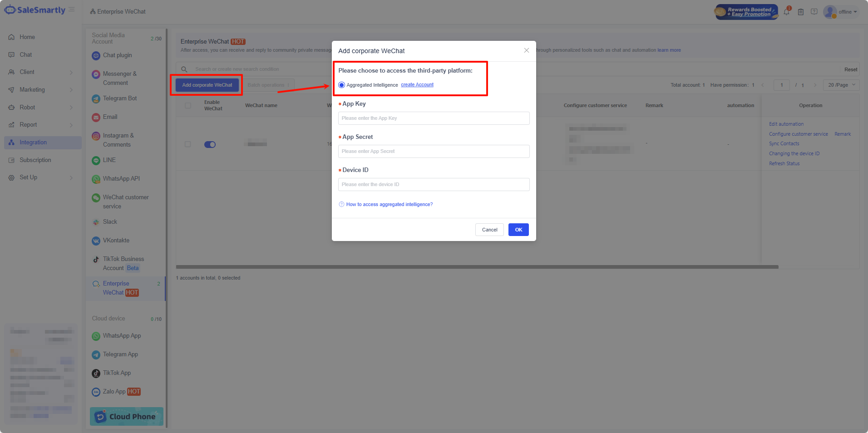Open the help question mark icon
Image resolution: width=868 pixels, height=433 pixels.
point(814,12)
